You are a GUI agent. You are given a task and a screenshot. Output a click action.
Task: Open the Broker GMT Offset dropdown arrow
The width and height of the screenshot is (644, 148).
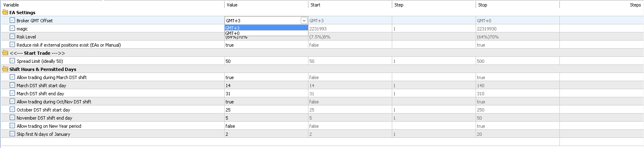[304, 20]
